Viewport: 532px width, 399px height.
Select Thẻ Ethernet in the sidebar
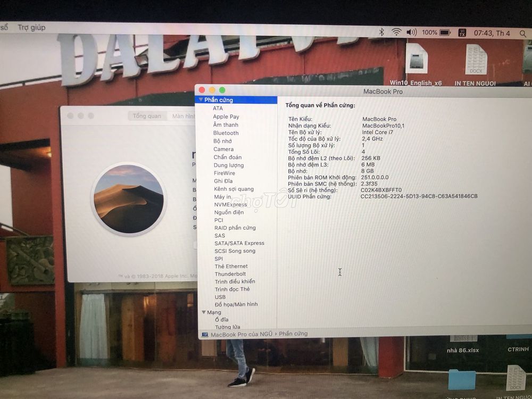pyautogui.click(x=231, y=267)
